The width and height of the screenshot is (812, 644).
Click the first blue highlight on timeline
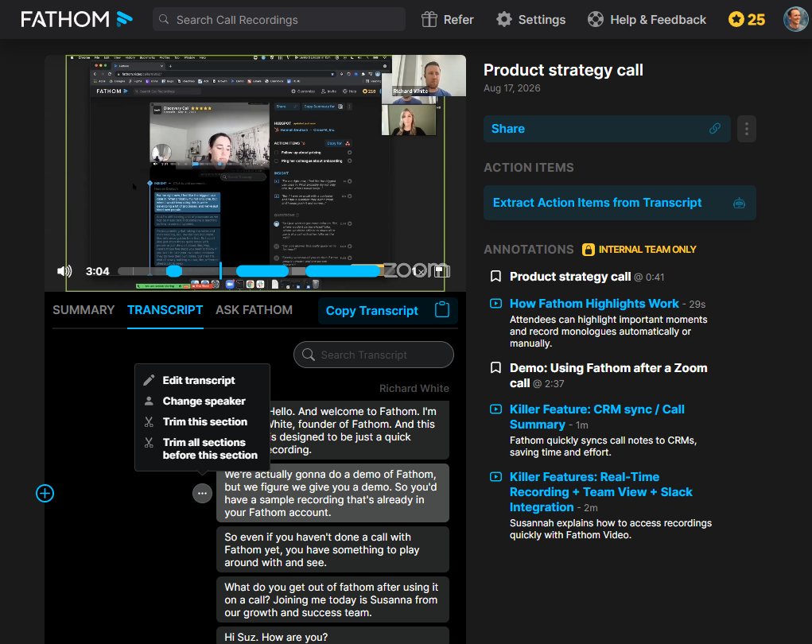[174, 271]
